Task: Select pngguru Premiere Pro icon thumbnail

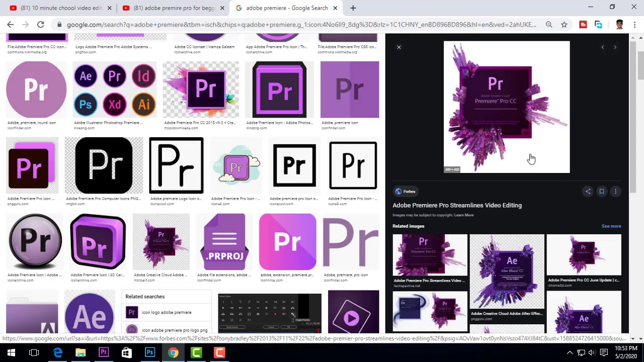Action: [32, 165]
